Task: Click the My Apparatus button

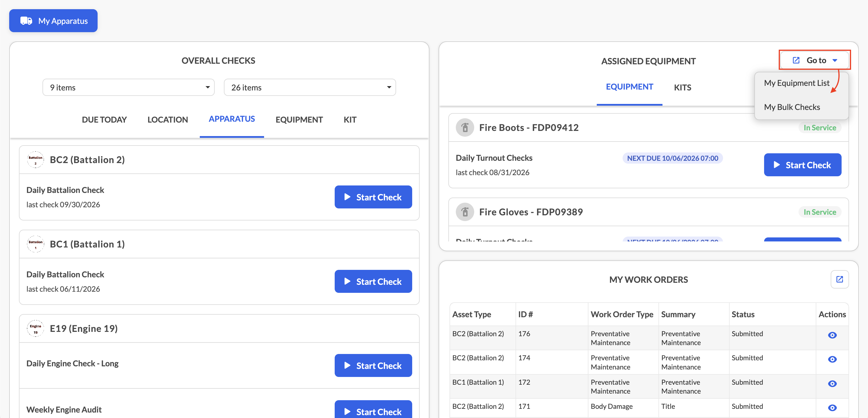Action: [53, 21]
